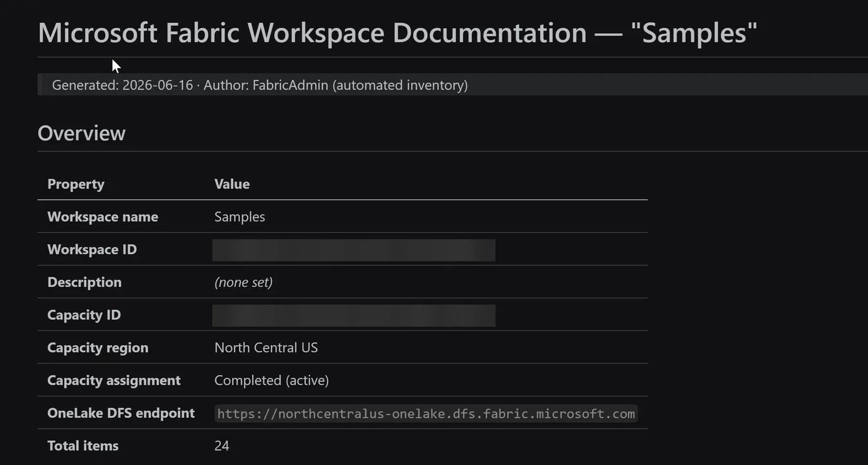868x465 pixels.
Task: Click the 'Samples' workspace name value
Action: pos(240,217)
